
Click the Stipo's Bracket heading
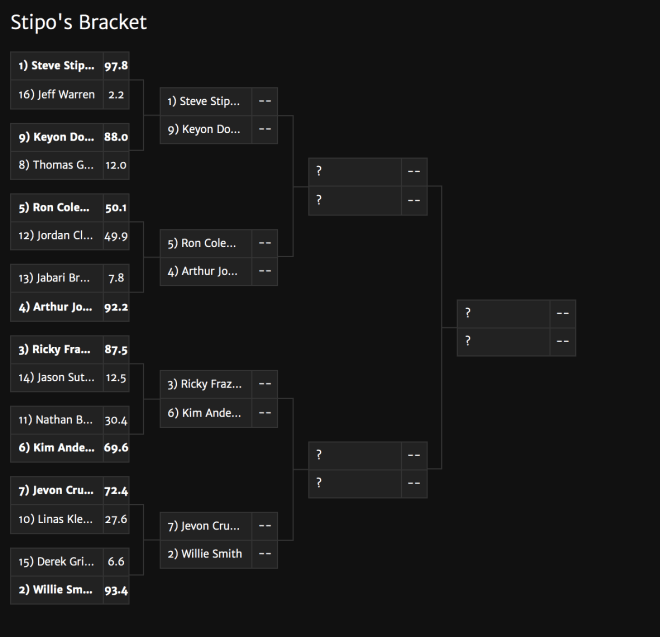(79, 22)
